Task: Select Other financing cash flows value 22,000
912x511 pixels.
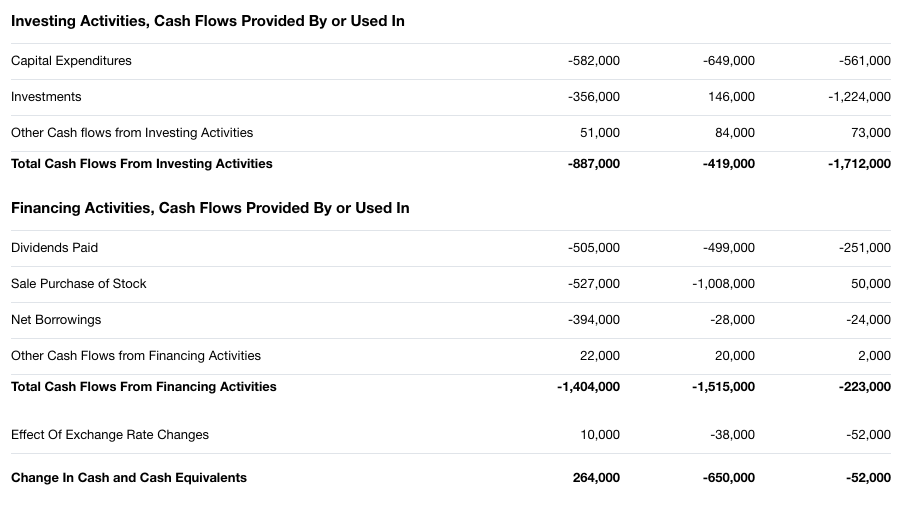Action: coord(600,356)
